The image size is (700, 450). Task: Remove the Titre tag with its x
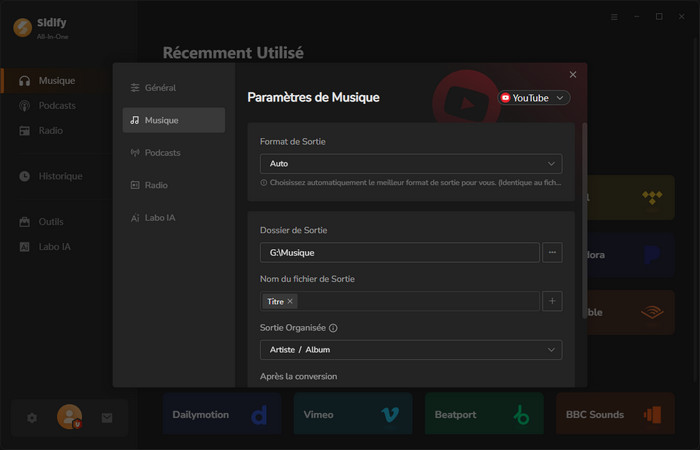coord(290,301)
